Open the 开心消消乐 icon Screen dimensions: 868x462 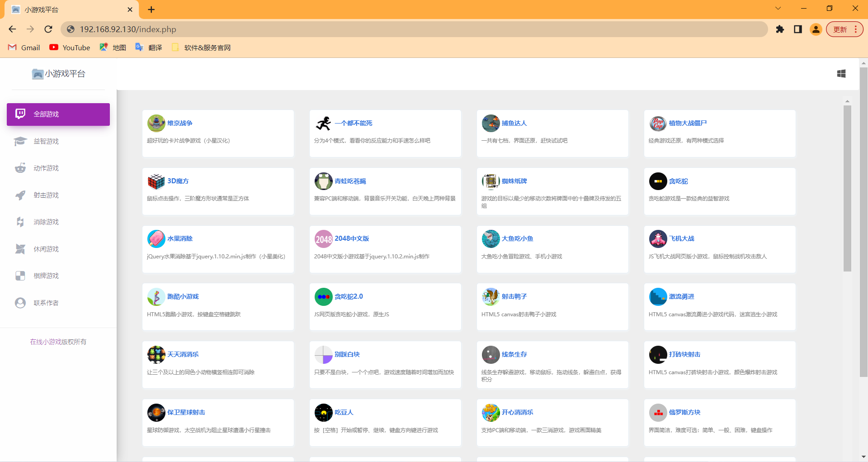(x=491, y=413)
